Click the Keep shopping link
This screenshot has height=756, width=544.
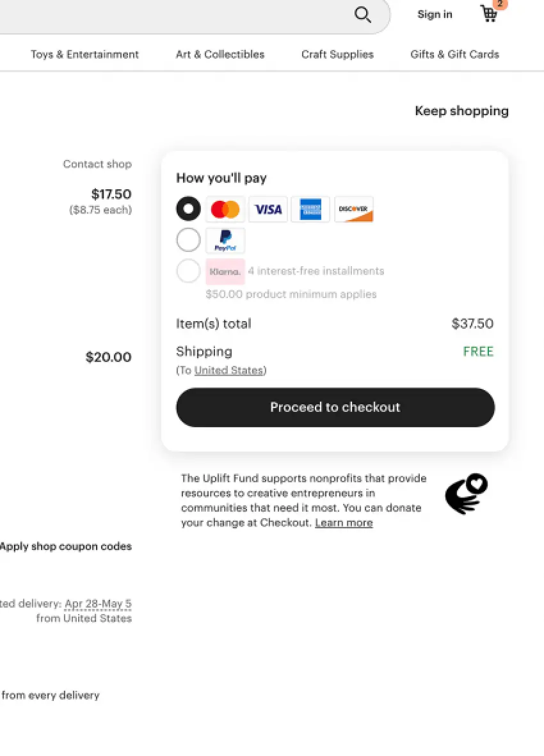461,111
